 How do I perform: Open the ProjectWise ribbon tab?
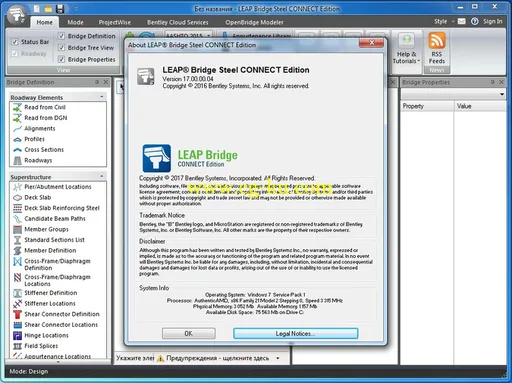[x=115, y=22]
